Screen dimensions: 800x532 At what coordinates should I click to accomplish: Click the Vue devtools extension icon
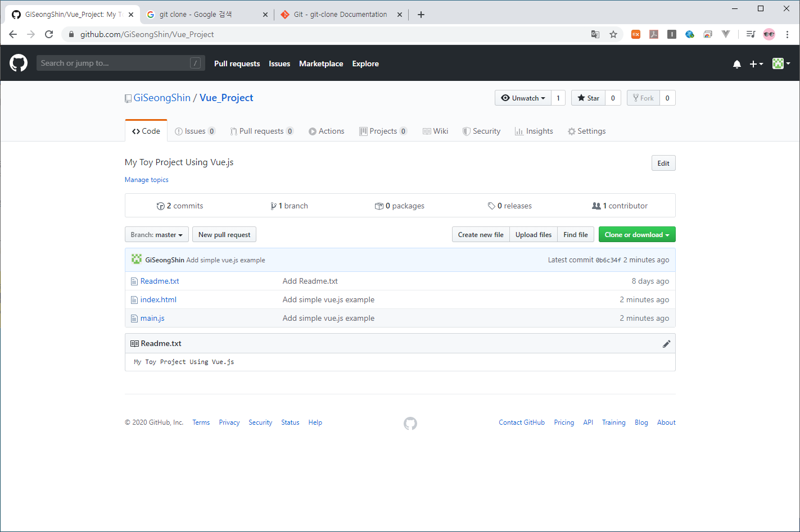(726, 34)
